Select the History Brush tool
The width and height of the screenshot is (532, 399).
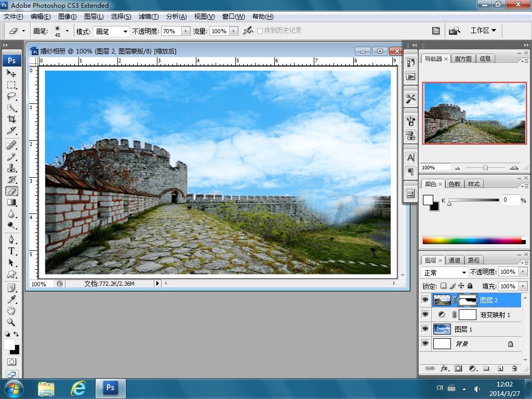tap(11, 179)
